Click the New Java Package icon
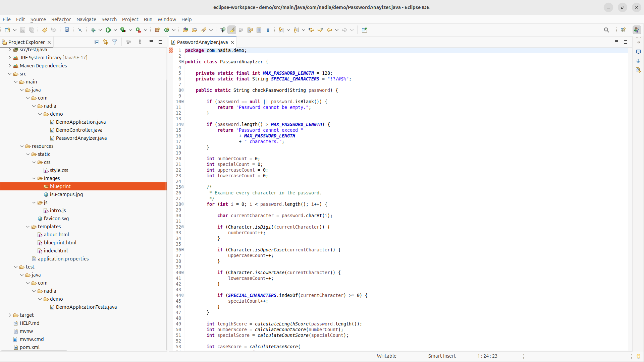The height and width of the screenshot is (362, 644). [157, 30]
